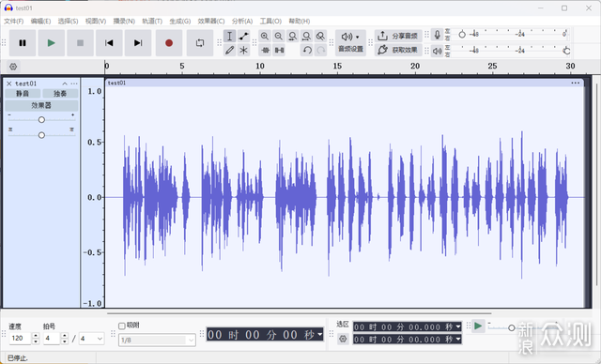Viewport: 601px width, 364px height.
Task: Solo the test01 track with 独奏
Action: [x=60, y=94]
